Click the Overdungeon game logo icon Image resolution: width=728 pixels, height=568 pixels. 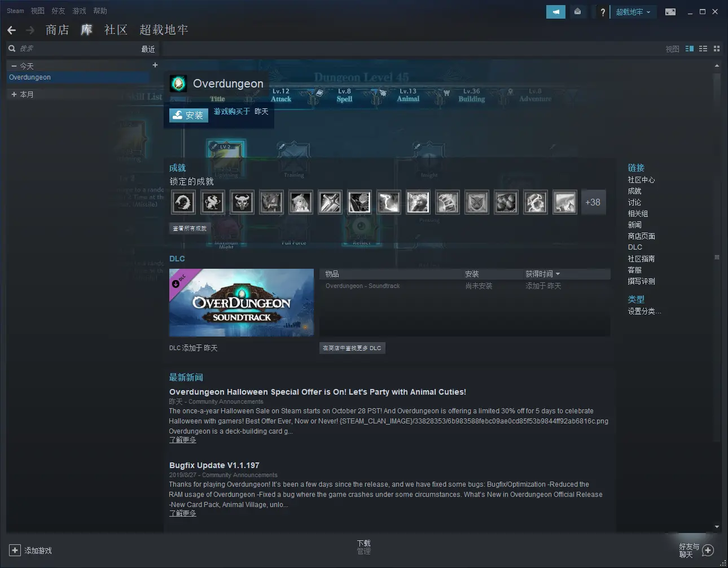coord(178,84)
